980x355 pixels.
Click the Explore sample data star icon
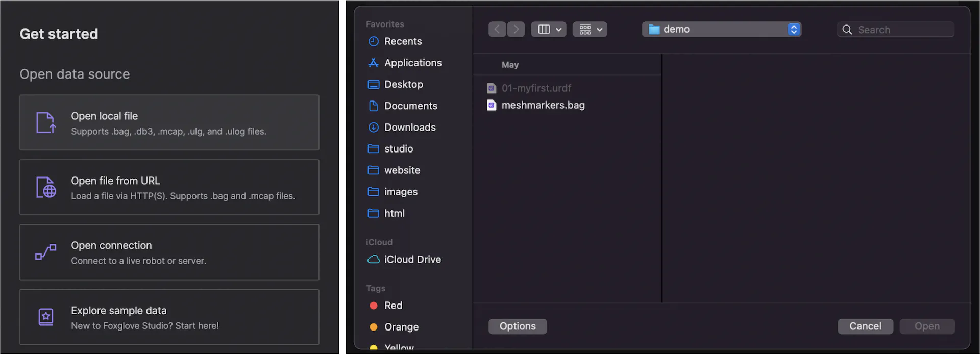46,317
